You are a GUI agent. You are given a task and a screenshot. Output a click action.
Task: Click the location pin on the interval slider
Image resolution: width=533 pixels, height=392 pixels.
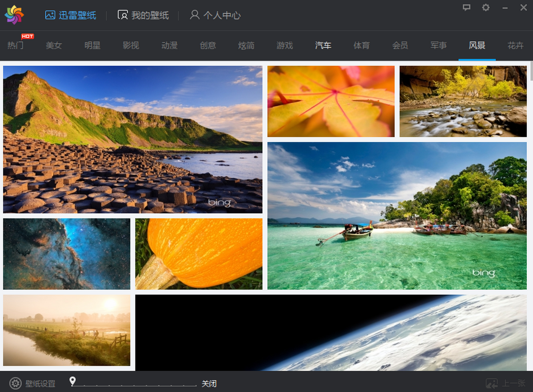click(x=73, y=381)
